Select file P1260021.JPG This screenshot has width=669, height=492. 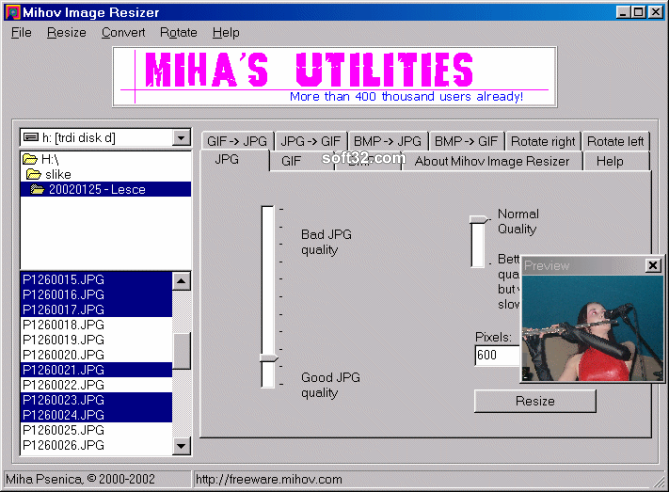tap(96, 370)
